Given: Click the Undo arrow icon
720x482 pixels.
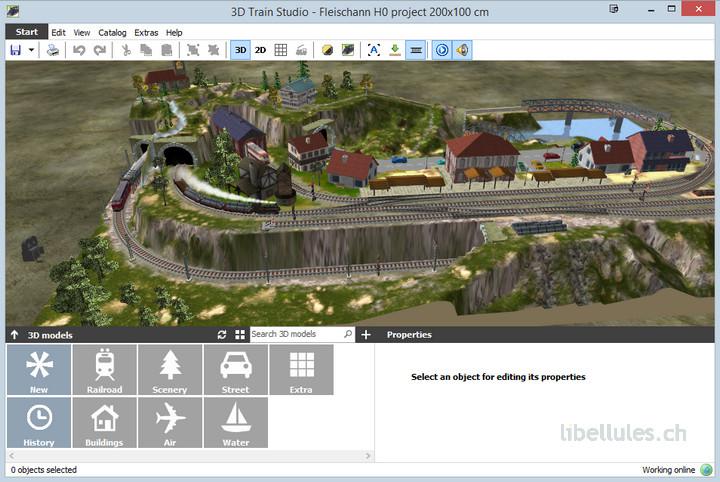Looking at the screenshot, I should [x=79, y=50].
